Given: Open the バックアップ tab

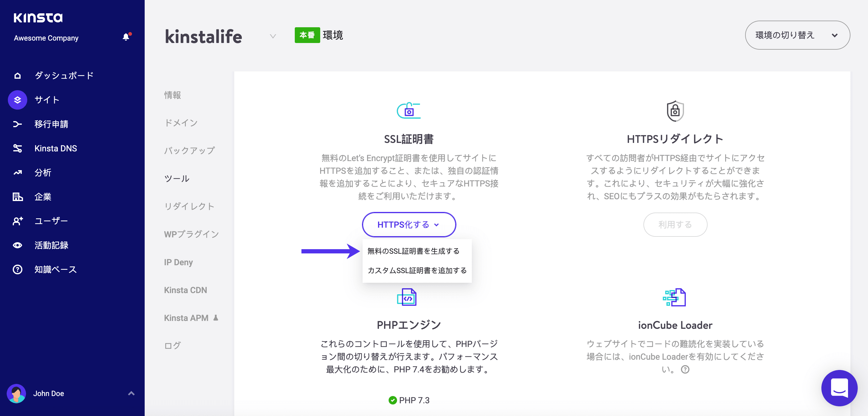Looking at the screenshot, I should [189, 151].
